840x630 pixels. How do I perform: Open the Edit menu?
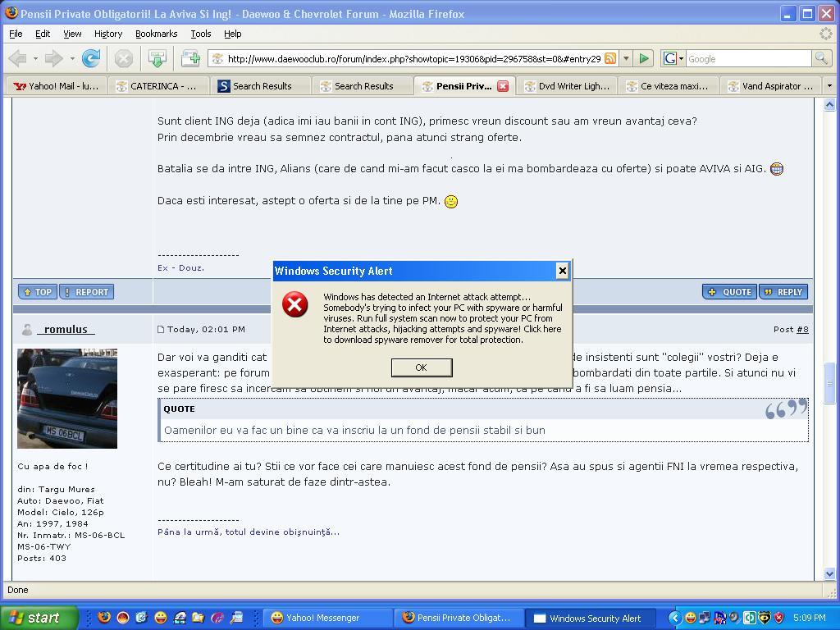pyautogui.click(x=43, y=34)
